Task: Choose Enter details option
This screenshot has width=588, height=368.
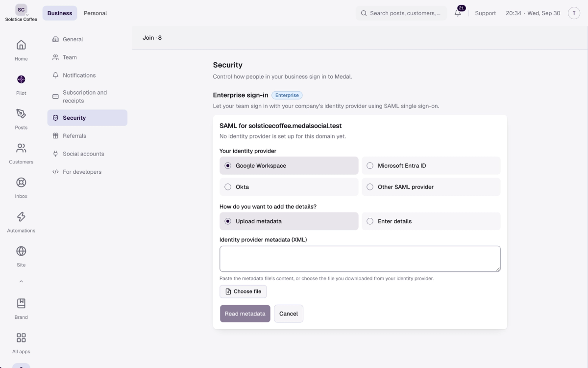Action: click(x=431, y=221)
